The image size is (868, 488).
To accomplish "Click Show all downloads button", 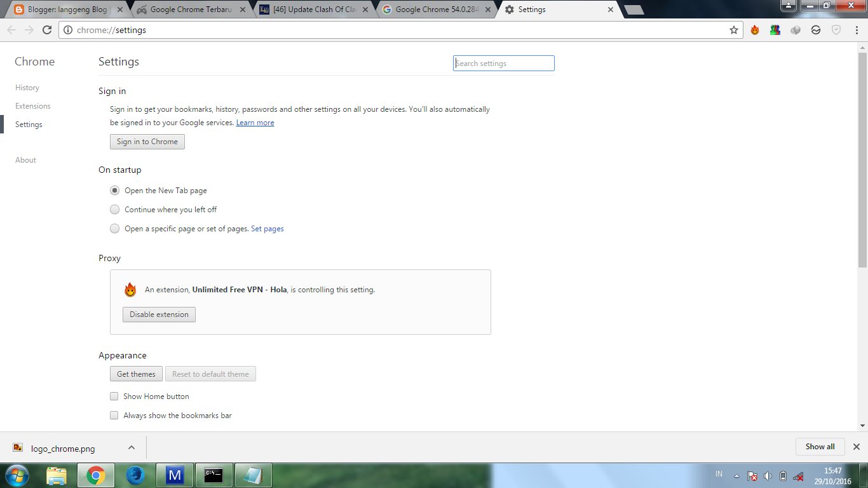I will pos(820,447).
